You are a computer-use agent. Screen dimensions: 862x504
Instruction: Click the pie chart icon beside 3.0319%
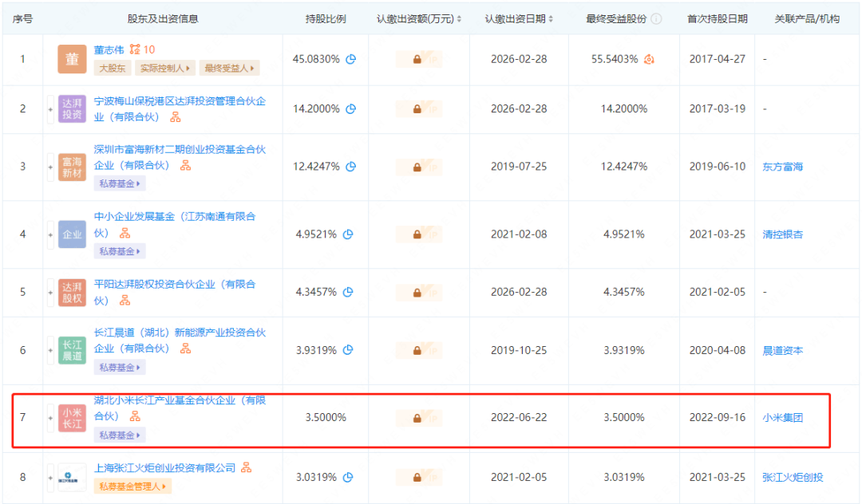point(348,478)
